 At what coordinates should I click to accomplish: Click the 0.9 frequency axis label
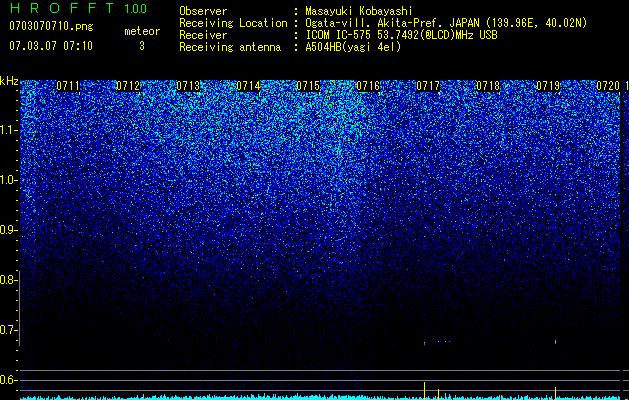(x=9, y=230)
